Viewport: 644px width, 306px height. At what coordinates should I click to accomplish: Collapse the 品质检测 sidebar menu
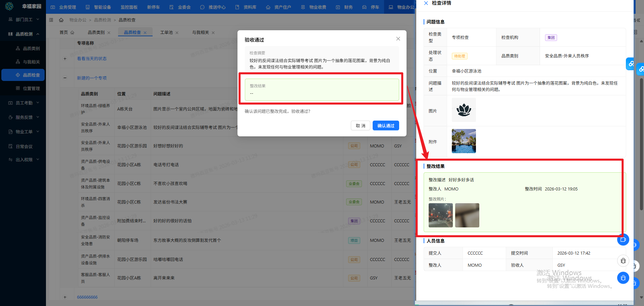point(23,34)
